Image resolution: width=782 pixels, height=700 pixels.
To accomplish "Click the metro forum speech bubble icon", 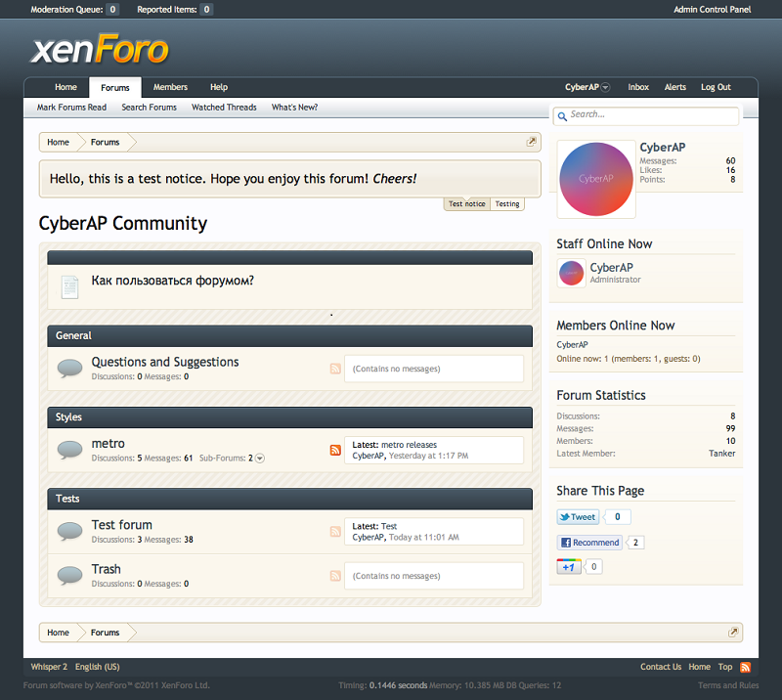I will pyautogui.click(x=69, y=450).
